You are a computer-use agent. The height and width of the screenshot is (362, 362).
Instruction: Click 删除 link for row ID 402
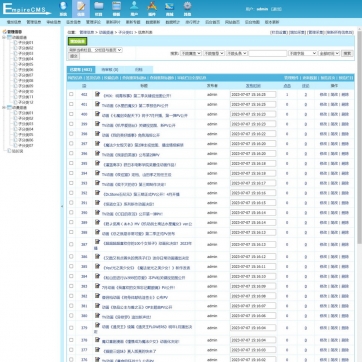pyautogui.click(x=345, y=95)
